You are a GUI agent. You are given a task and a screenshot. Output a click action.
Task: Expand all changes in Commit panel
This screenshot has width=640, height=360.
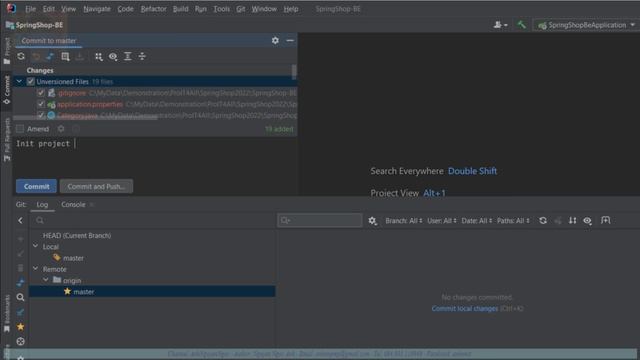tap(128, 56)
